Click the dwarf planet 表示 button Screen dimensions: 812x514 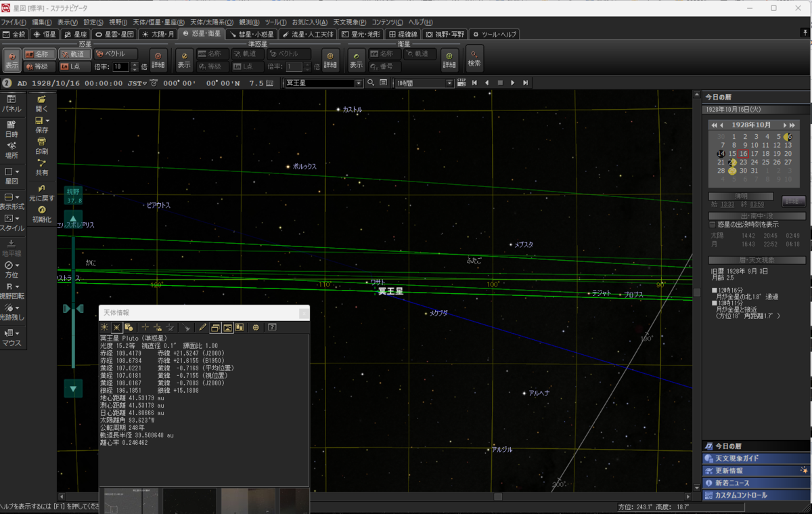click(184, 60)
